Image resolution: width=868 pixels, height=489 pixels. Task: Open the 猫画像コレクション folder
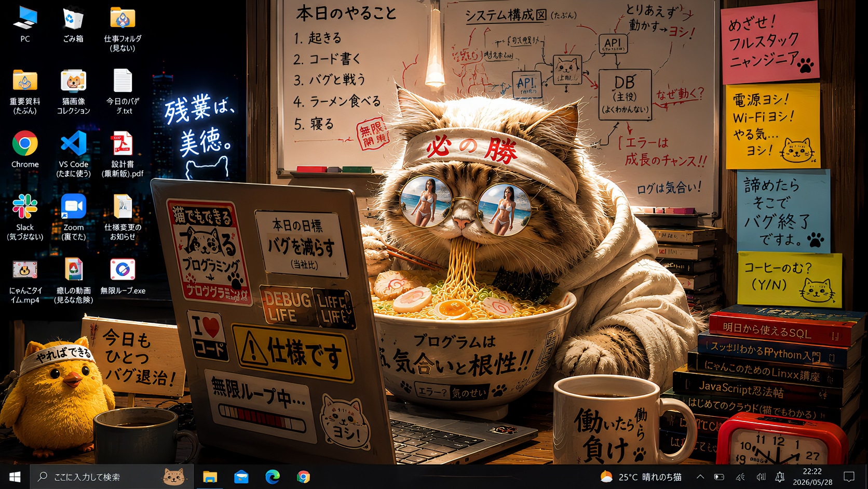(73, 91)
